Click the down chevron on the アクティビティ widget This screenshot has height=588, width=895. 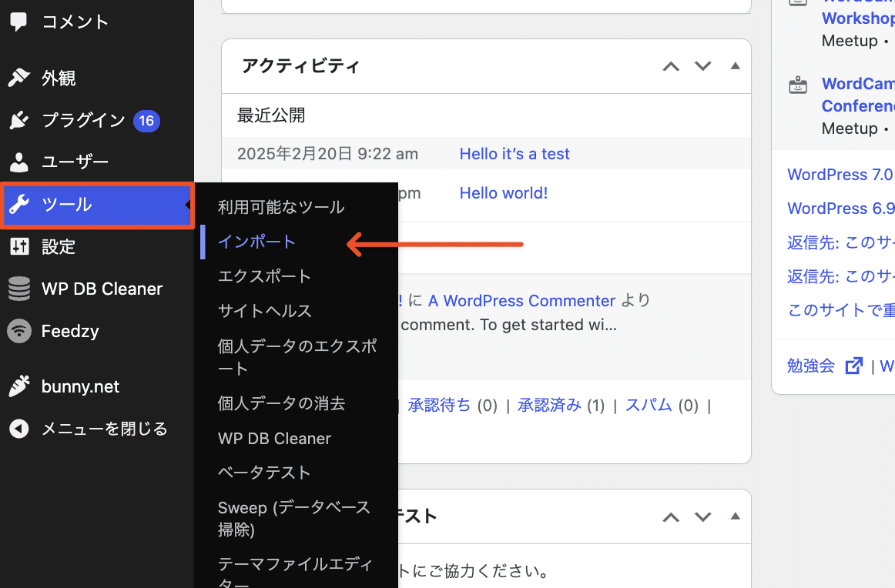tap(702, 66)
